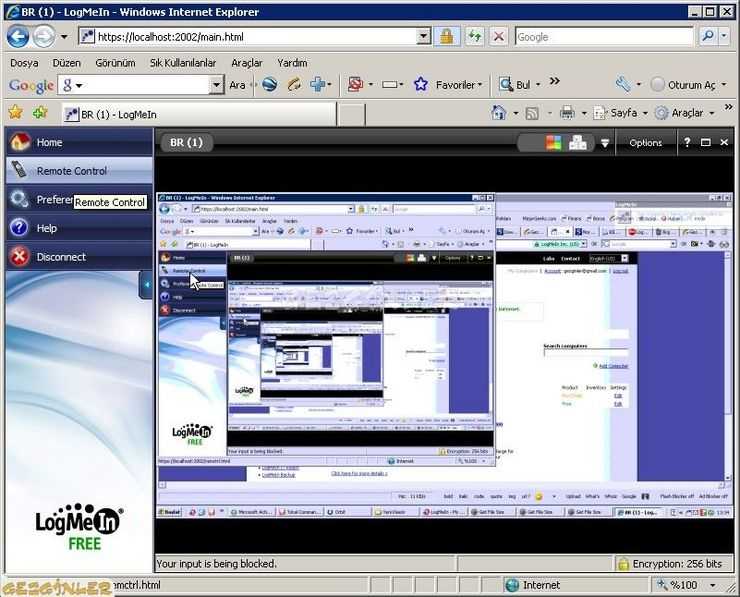
Task: Click the IE Home page icon
Action: click(499, 113)
